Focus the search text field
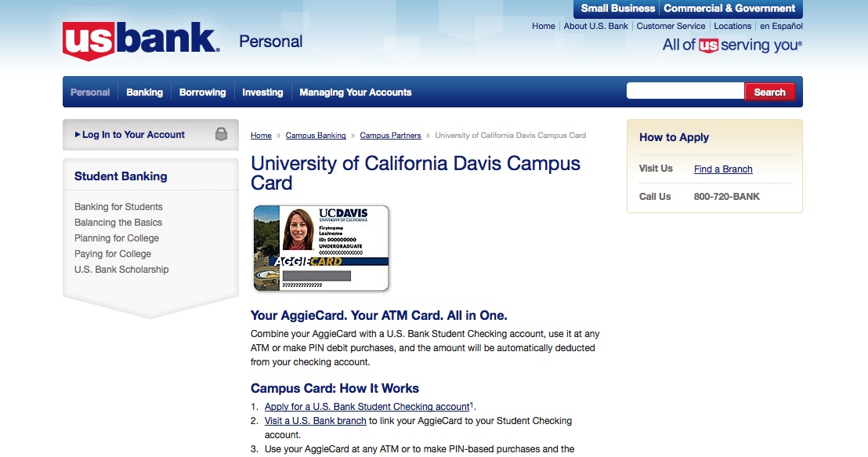 (685, 92)
